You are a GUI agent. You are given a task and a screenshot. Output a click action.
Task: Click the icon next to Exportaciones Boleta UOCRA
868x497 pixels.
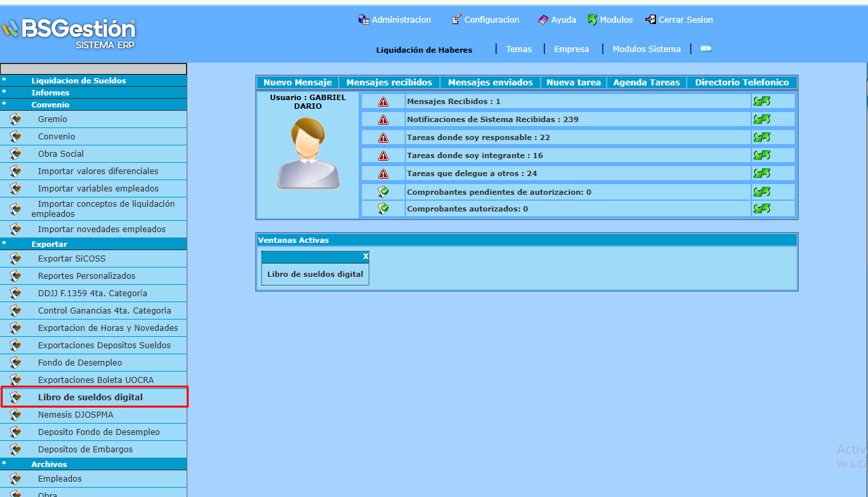pyautogui.click(x=15, y=380)
